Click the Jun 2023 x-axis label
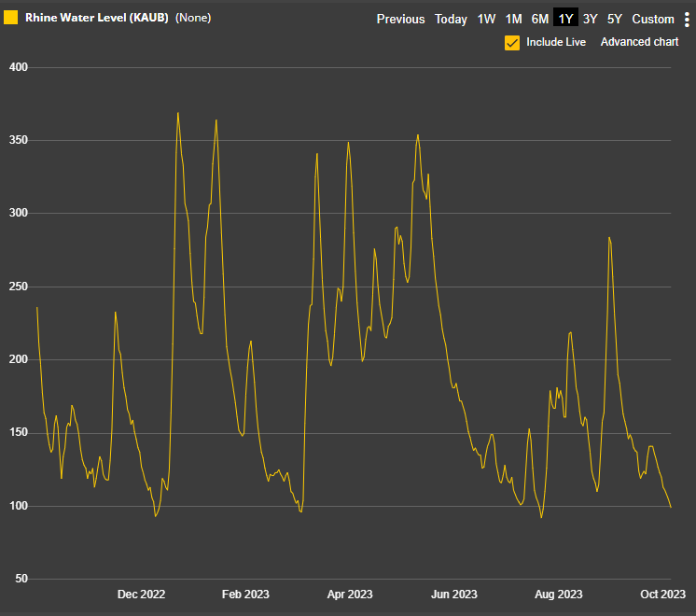This screenshot has width=696, height=616. click(454, 595)
